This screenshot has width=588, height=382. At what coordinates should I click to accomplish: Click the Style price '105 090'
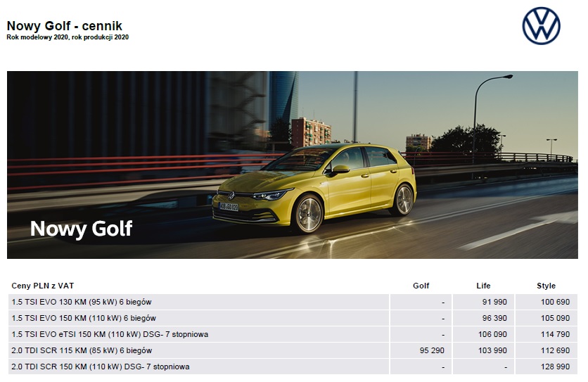[x=555, y=318]
